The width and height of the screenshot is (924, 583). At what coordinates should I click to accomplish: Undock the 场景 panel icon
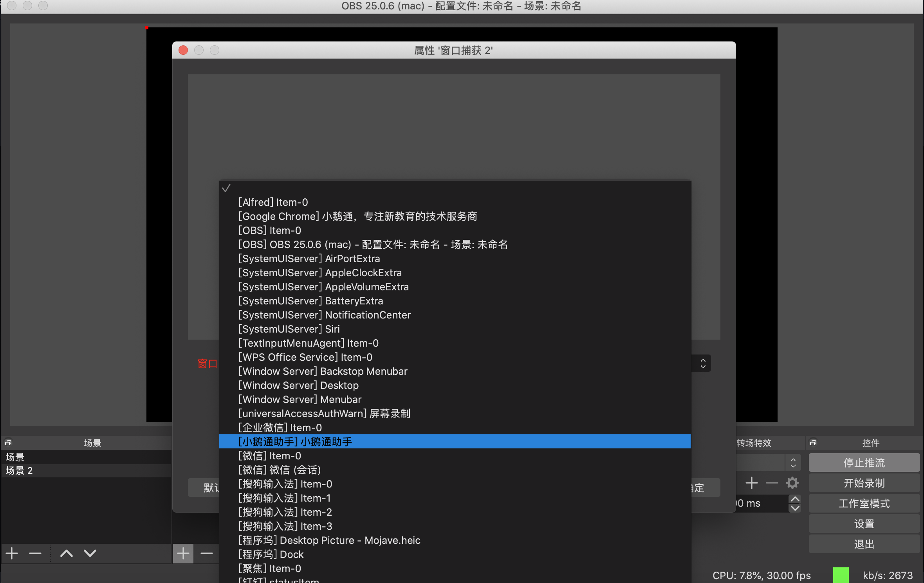(8, 443)
